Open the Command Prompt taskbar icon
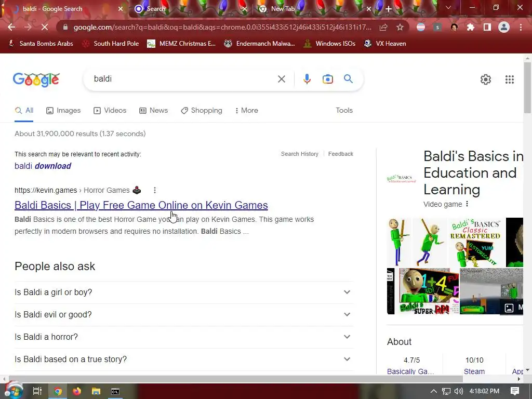 click(115, 391)
